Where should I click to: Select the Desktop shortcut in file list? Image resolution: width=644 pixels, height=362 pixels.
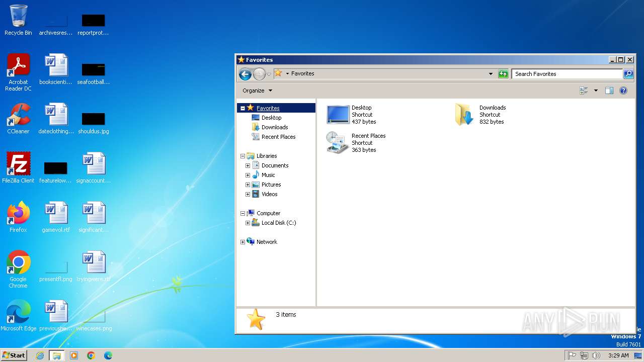(x=351, y=115)
